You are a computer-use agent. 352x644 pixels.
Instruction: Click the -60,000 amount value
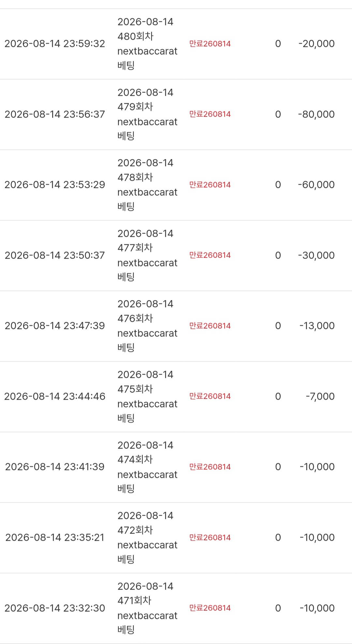pyautogui.click(x=316, y=185)
